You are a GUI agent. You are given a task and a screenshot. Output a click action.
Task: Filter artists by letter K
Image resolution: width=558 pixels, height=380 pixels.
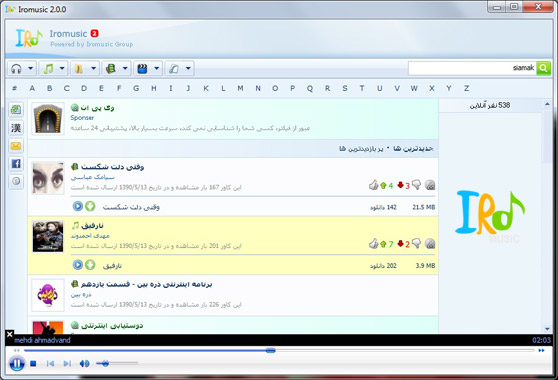(206, 88)
